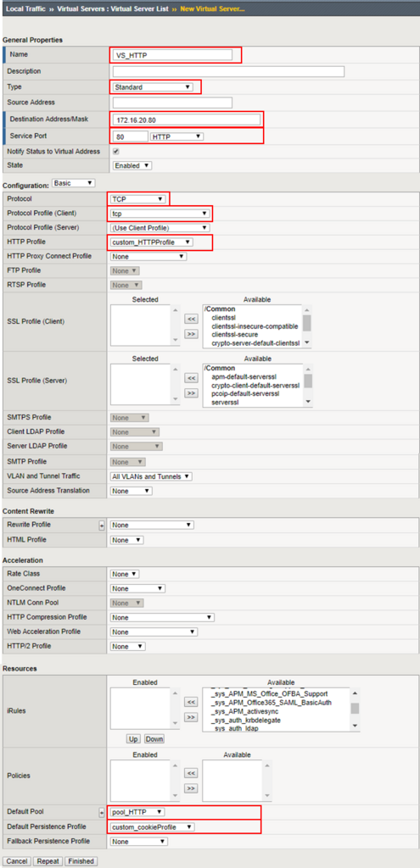Open the Protocol Profile (Client) dropdown
This screenshot has width=420, height=868.
coord(160,213)
